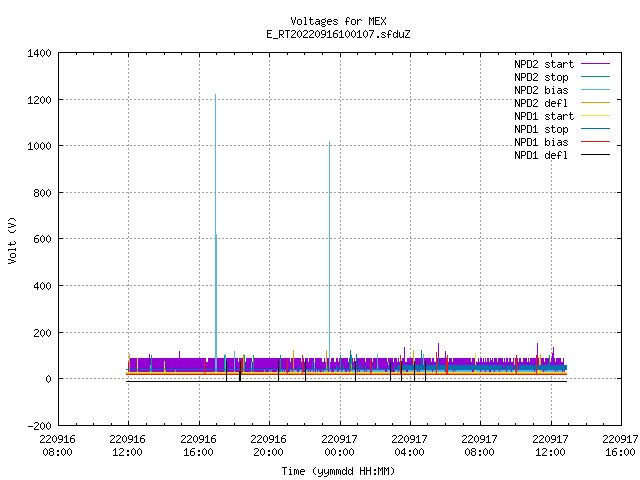Click the 'NPD1 defl' legend label
The height and width of the screenshot is (480, 640).
[541, 155]
